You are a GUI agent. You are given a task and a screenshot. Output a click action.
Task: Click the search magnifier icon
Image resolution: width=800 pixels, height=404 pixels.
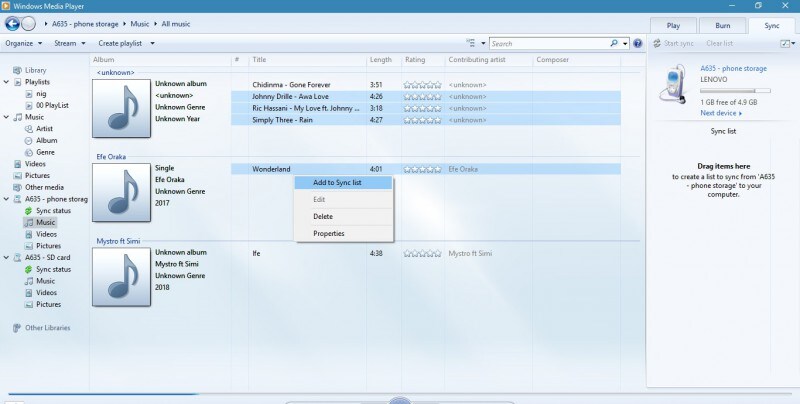click(x=614, y=43)
